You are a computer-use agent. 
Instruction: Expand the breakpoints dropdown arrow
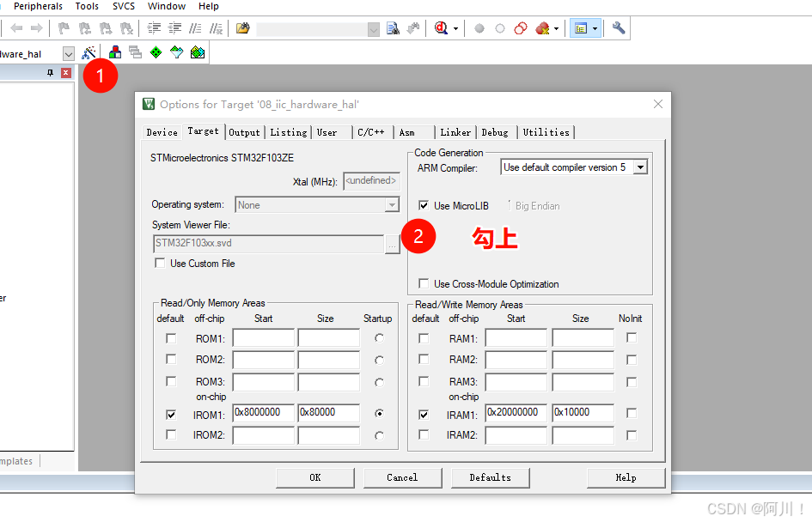tap(556, 29)
